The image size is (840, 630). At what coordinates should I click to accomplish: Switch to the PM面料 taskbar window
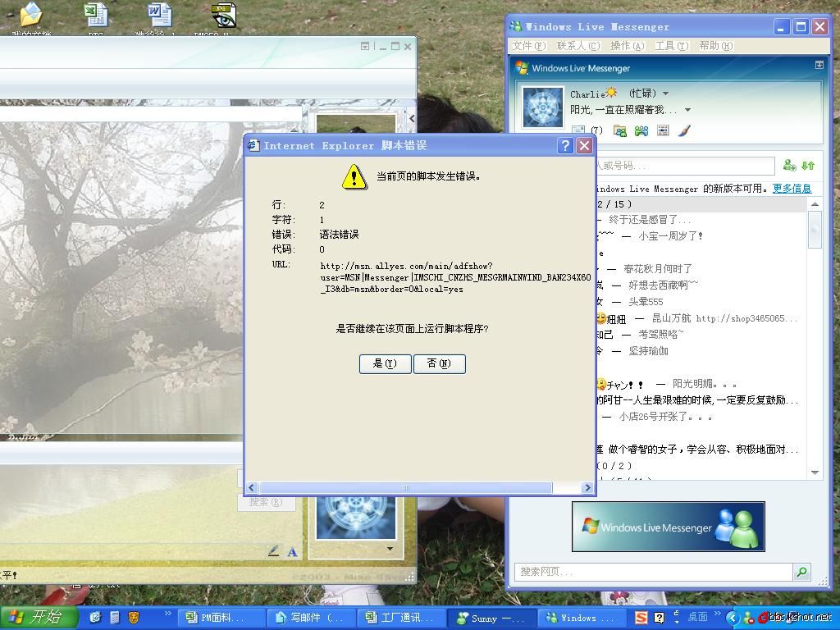point(220,619)
